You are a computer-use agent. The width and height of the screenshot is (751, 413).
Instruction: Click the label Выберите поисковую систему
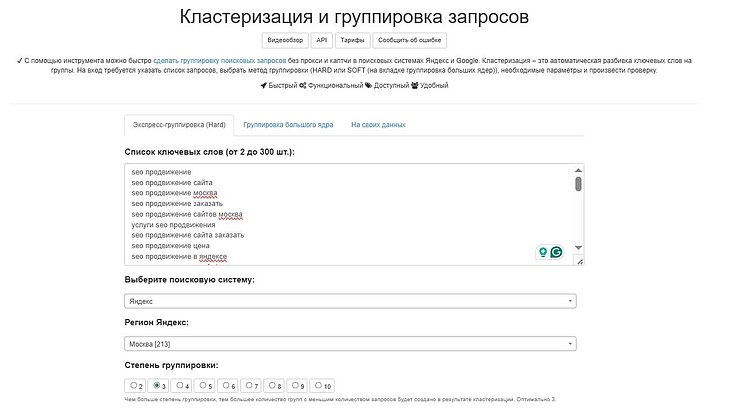point(190,280)
